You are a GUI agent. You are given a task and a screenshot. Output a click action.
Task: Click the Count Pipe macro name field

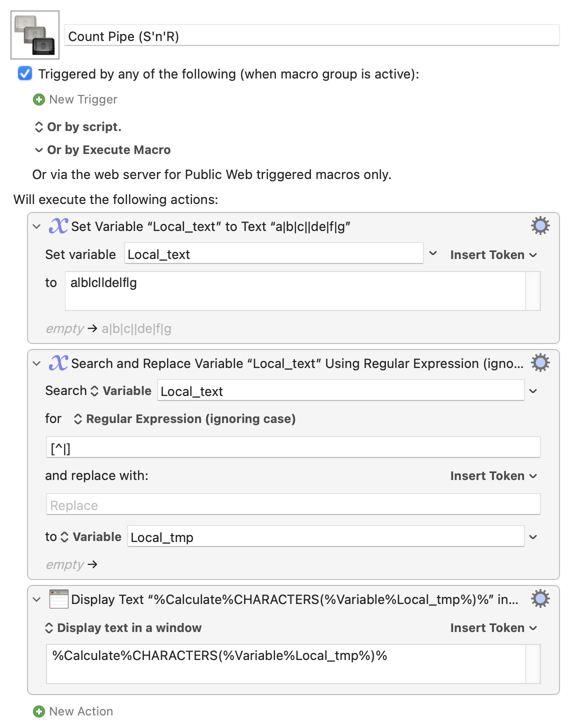click(312, 36)
